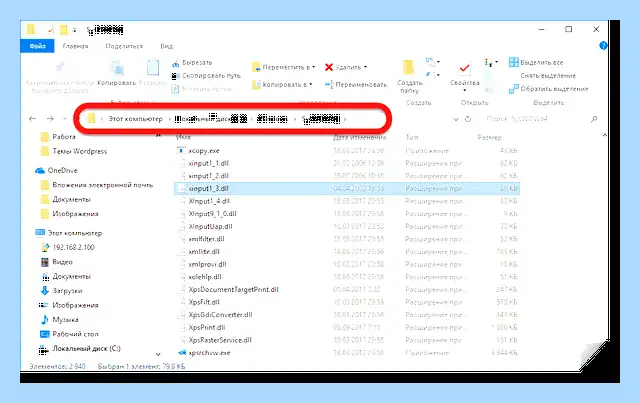The width and height of the screenshot is (640, 403).
Task: Sort by the Дата изменения column header
Action: click(x=359, y=137)
